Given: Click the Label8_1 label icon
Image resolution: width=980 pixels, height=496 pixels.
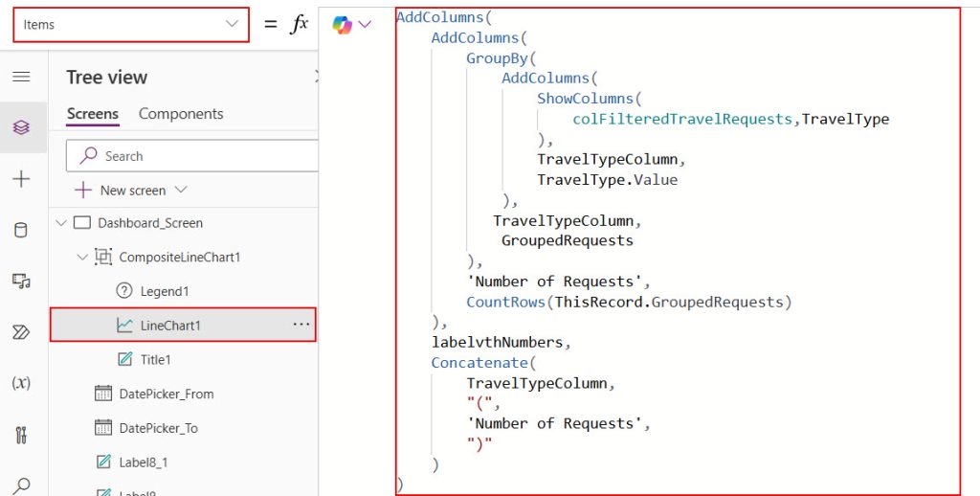Looking at the screenshot, I should pyautogui.click(x=103, y=462).
